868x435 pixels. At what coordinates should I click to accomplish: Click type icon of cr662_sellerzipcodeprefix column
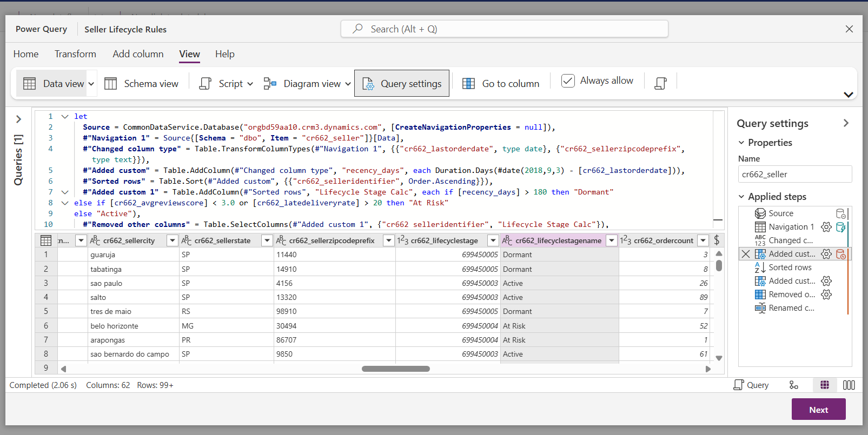coord(281,240)
